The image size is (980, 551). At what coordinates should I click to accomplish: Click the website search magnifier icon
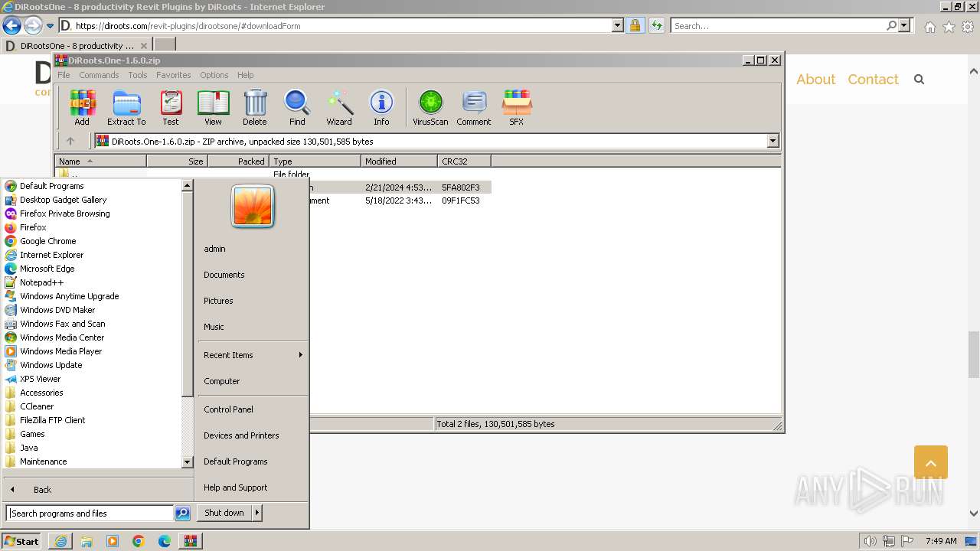(x=920, y=80)
